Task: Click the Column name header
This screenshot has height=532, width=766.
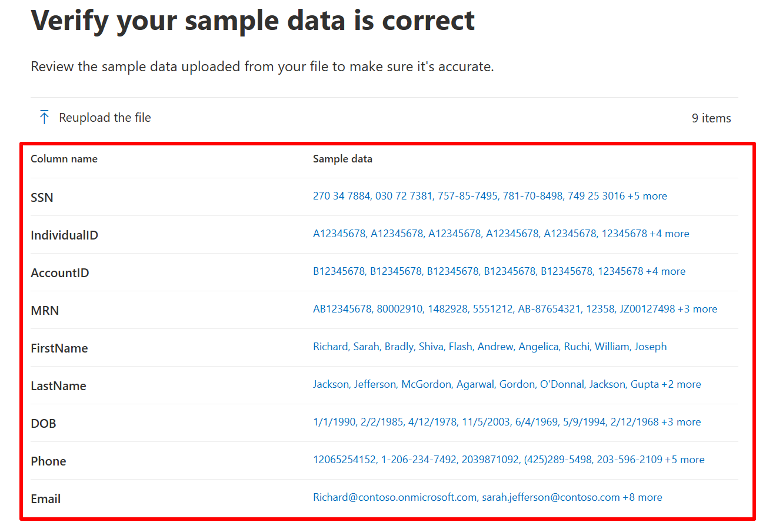Action: tap(64, 158)
